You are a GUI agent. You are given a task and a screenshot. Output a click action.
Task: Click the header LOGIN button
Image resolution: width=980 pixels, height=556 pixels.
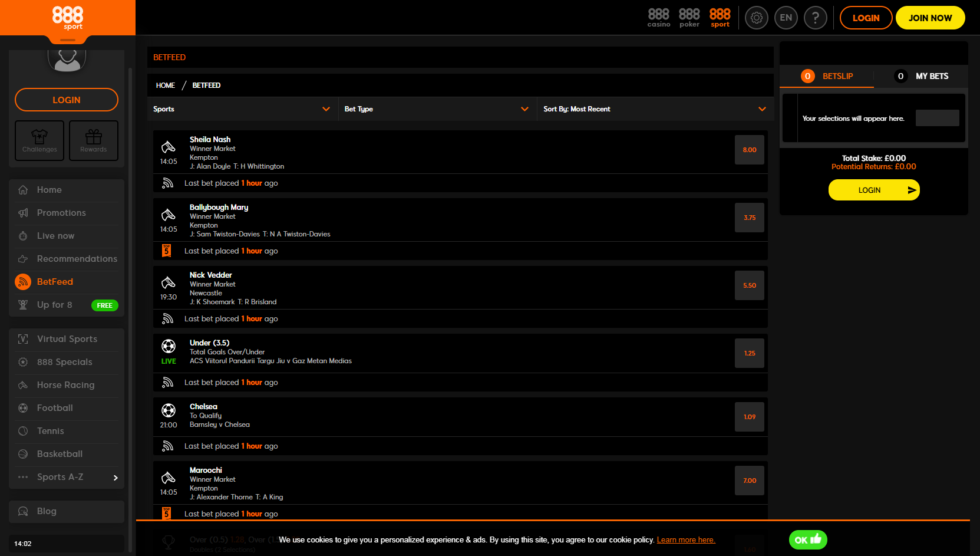(x=866, y=18)
